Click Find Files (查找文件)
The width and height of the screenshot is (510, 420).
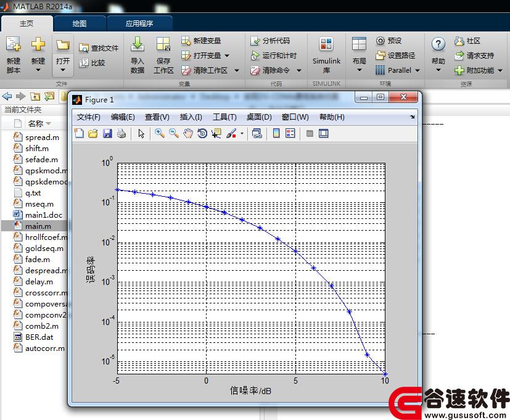99,48
